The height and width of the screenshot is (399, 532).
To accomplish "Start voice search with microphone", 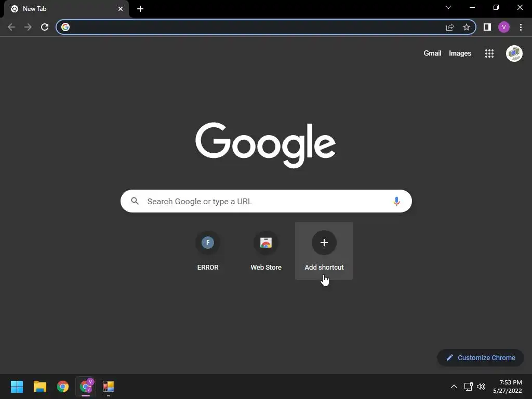I will click(x=396, y=201).
